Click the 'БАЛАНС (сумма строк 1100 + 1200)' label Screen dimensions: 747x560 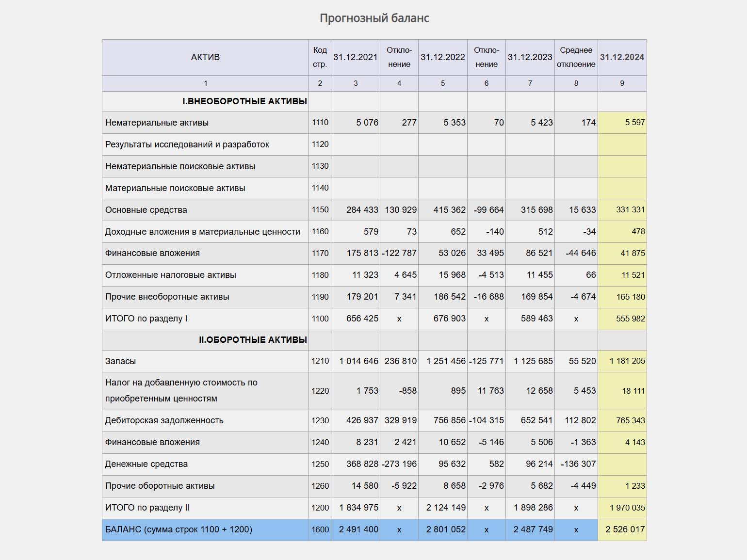coord(179,529)
